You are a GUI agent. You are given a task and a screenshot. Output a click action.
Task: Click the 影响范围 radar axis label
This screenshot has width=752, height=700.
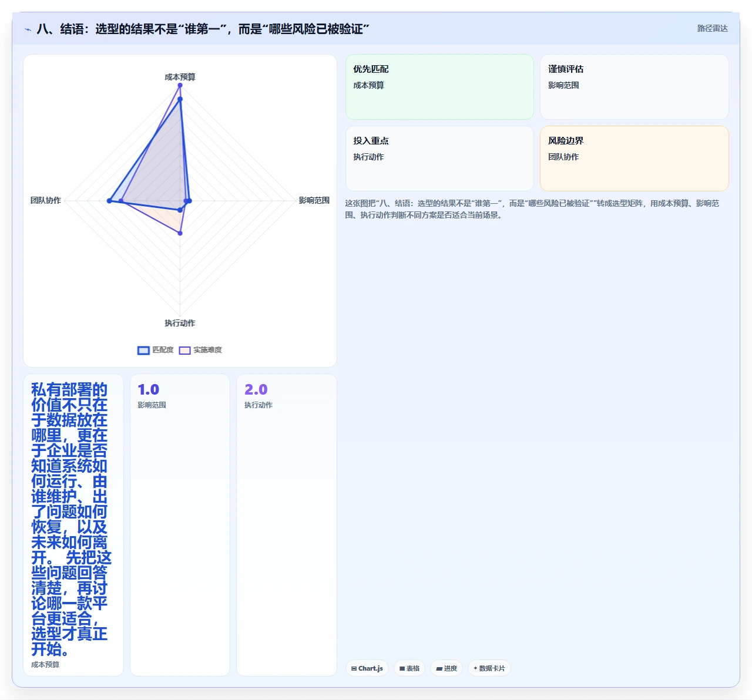tap(314, 200)
